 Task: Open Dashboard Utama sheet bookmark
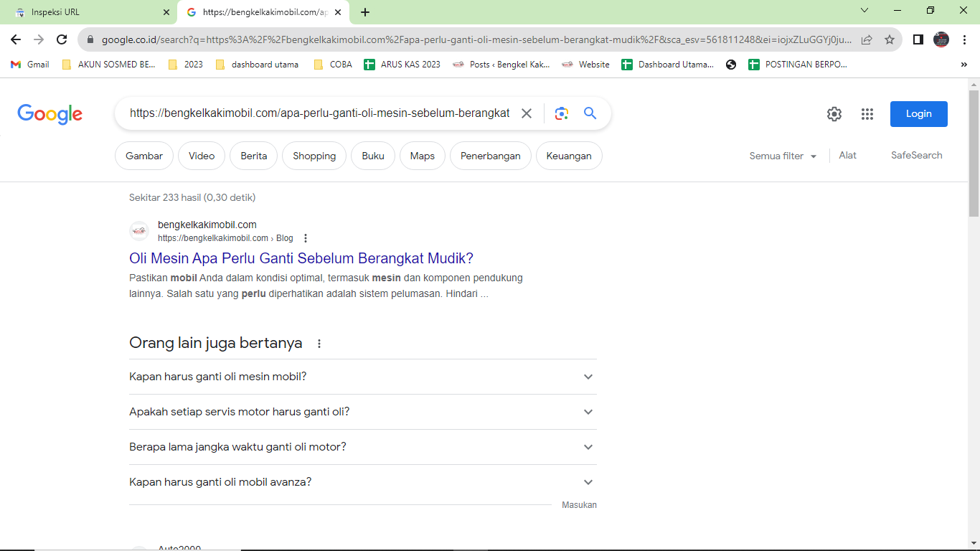pyautogui.click(x=668, y=65)
